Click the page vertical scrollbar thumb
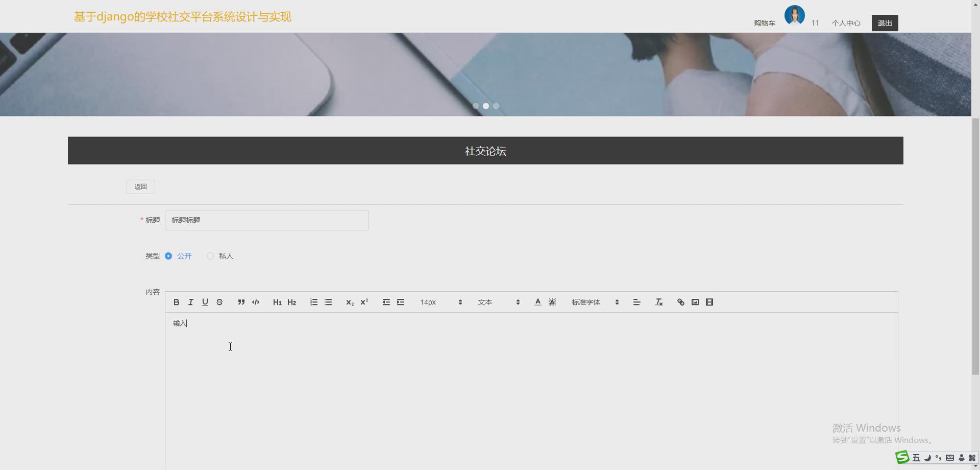The image size is (980, 470). [x=975, y=246]
